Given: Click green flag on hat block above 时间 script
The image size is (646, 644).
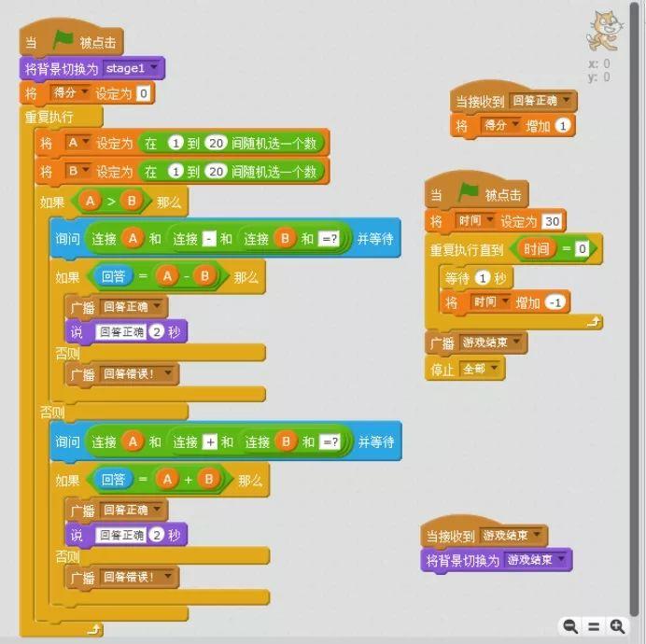Looking at the screenshot, I should click(468, 193).
